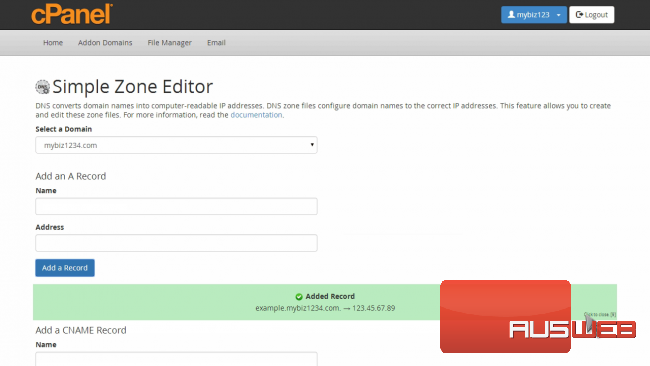Click the logout arrow icon
The height and width of the screenshot is (366, 650).
pyautogui.click(x=579, y=15)
